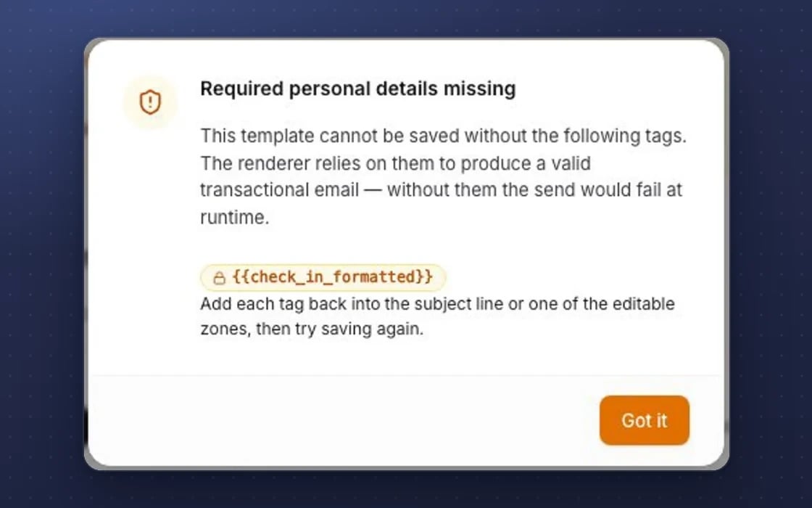Click the divider line above the footer
Viewport: 812px width, 508px height.
[x=407, y=375]
